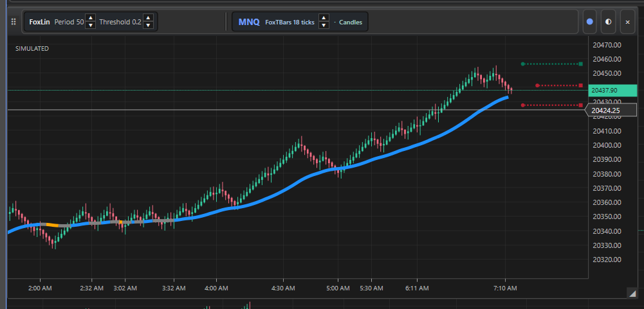Image resolution: width=644 pixels, height=309 pixels.
Task: Click the blue circle link-color button
Action: click(590, 22)
